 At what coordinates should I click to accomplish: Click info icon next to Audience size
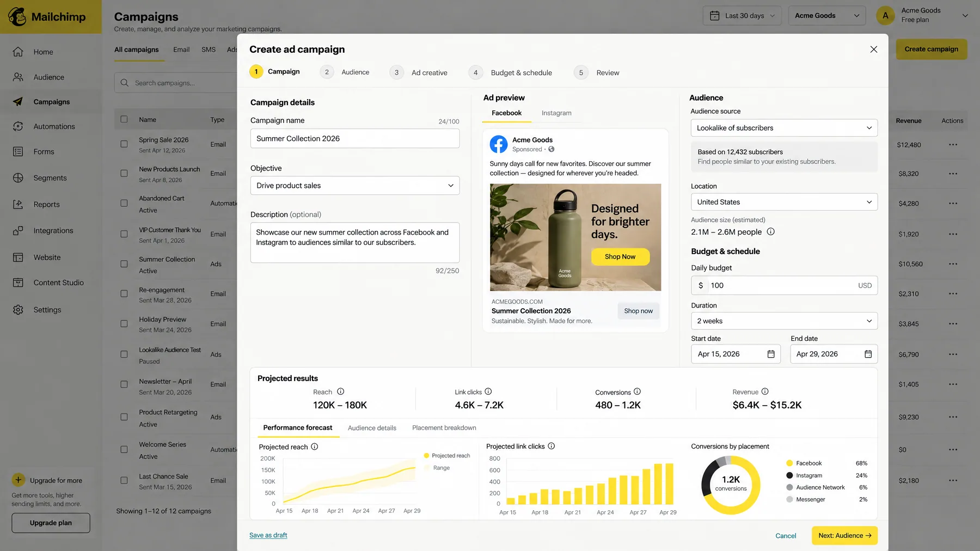[x=771, y=231]
